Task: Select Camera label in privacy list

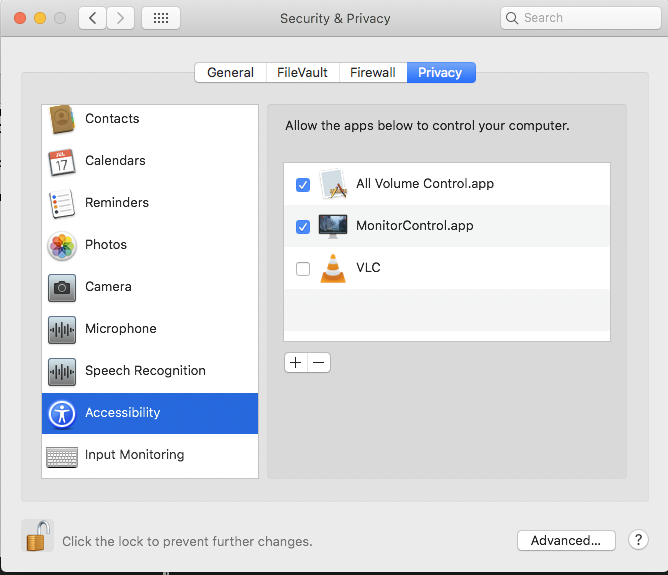Action: [x=108, y=287]
